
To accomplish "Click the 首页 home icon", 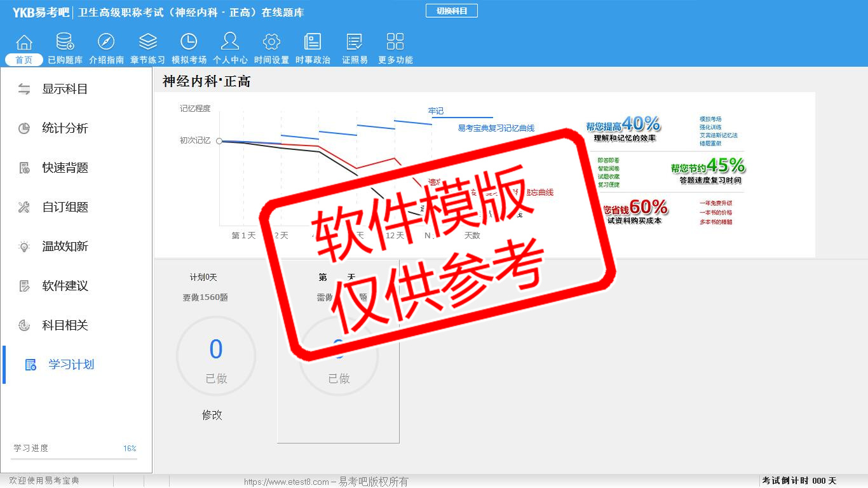I will (24, 43).
